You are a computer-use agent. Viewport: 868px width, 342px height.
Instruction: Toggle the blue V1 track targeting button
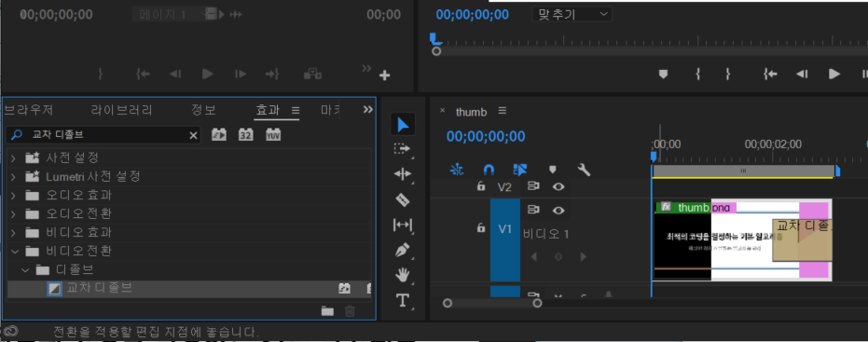click(x=505, y=239)
